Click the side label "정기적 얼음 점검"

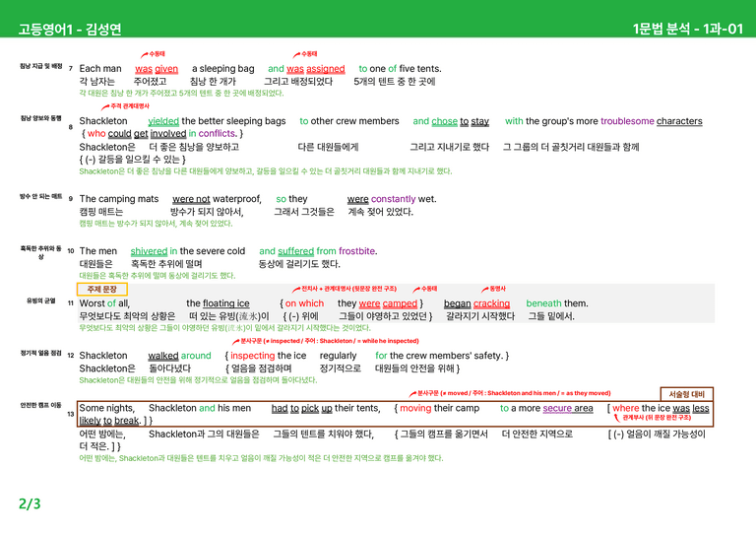(x=41, y=353)
